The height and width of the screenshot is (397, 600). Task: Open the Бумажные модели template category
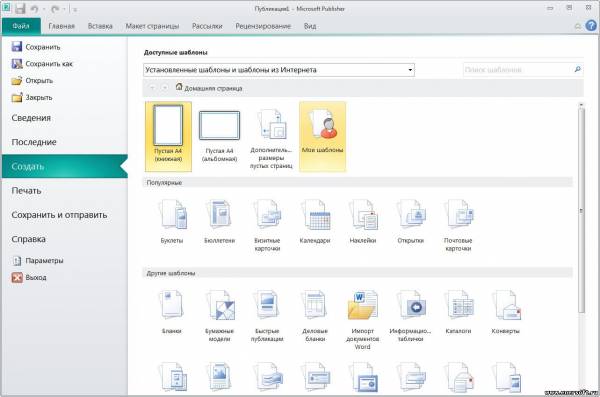pos(219,316)
